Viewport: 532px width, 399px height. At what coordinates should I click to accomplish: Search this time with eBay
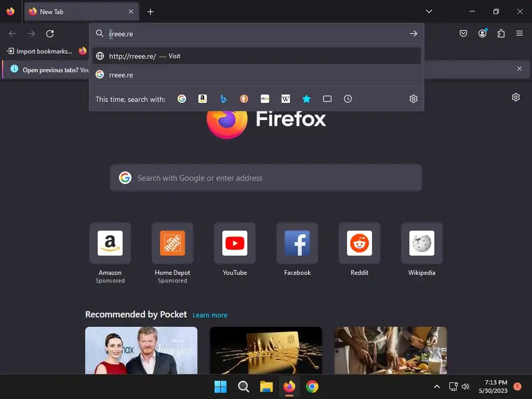[x=265, y=99]
